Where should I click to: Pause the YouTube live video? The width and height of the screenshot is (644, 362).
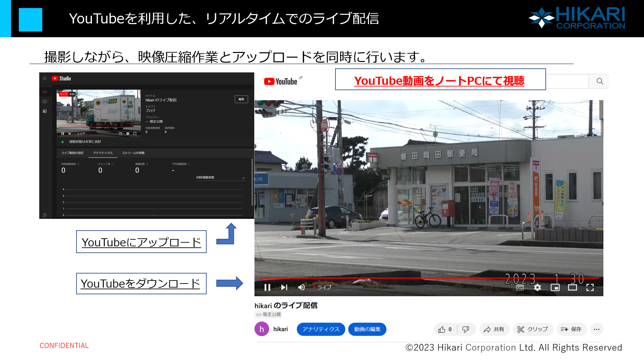[x=267, y=287]
